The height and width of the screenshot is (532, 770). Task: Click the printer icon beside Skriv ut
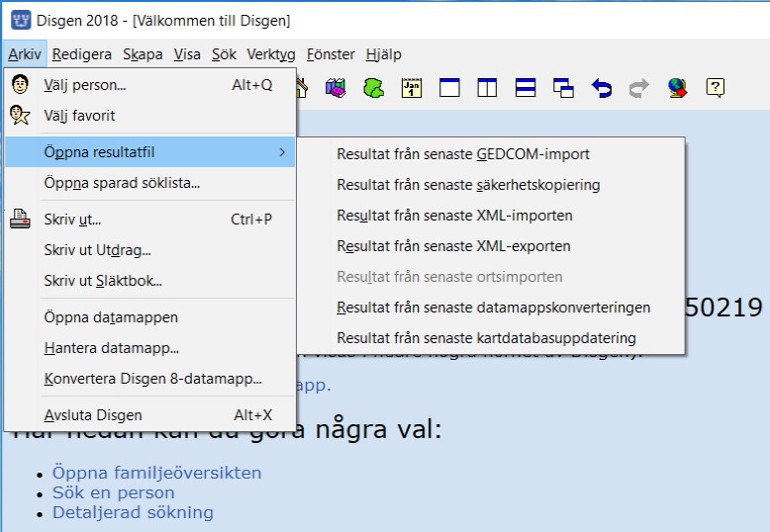click(20, 219)
